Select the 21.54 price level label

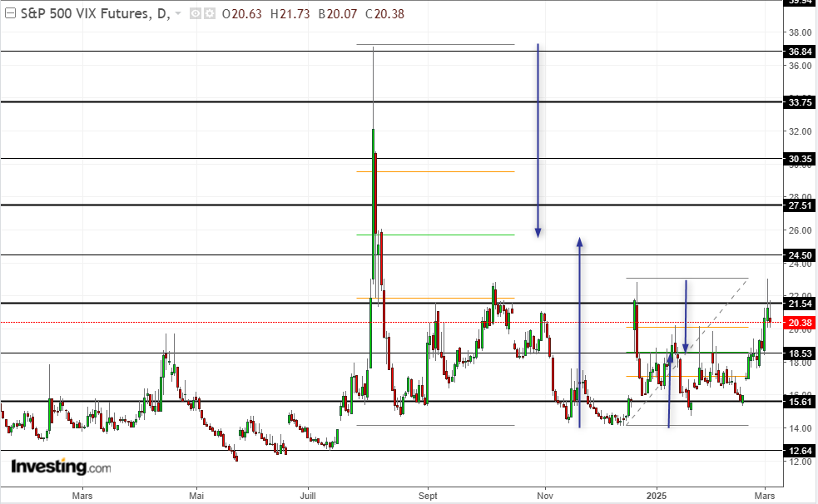[x=800, y=304]
